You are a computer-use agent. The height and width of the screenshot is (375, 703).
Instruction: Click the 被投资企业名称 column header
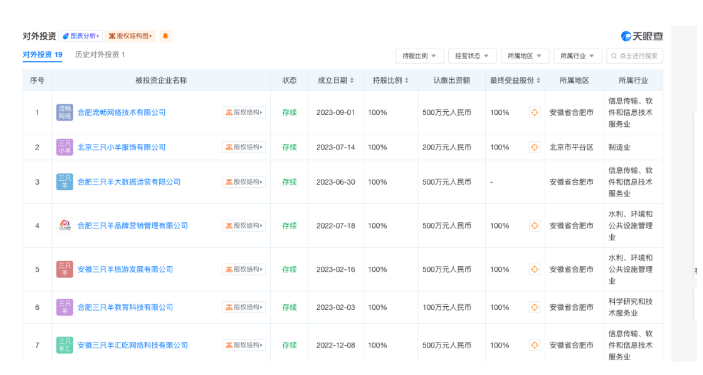coord(161,80)
